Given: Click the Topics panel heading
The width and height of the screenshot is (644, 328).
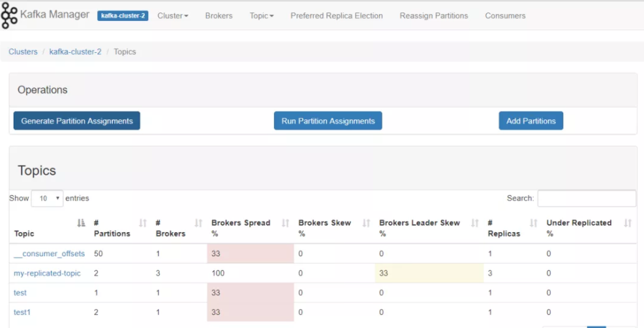Looking at the screenshot, I should 37,170.
